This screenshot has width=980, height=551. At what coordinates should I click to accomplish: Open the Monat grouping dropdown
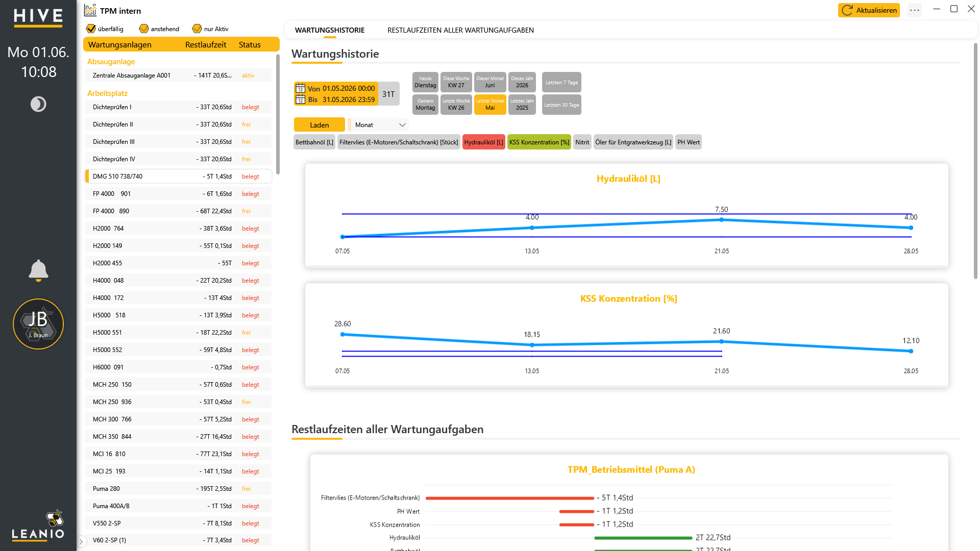coord(378,125)
